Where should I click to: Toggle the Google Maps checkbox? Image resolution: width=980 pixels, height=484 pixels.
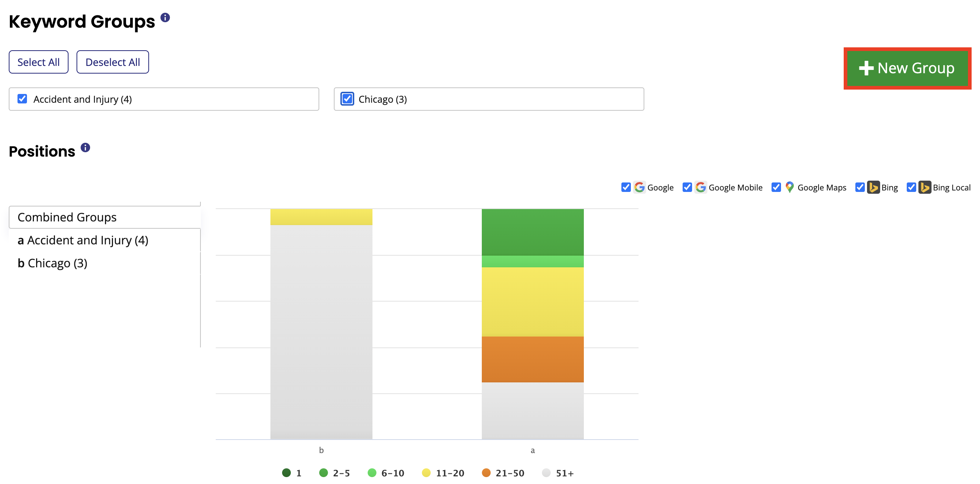[776, 188]
